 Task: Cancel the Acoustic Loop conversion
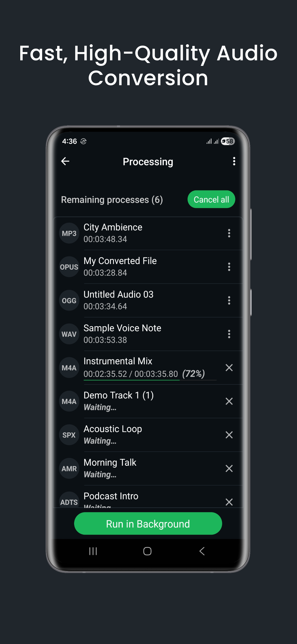[229, 435]
